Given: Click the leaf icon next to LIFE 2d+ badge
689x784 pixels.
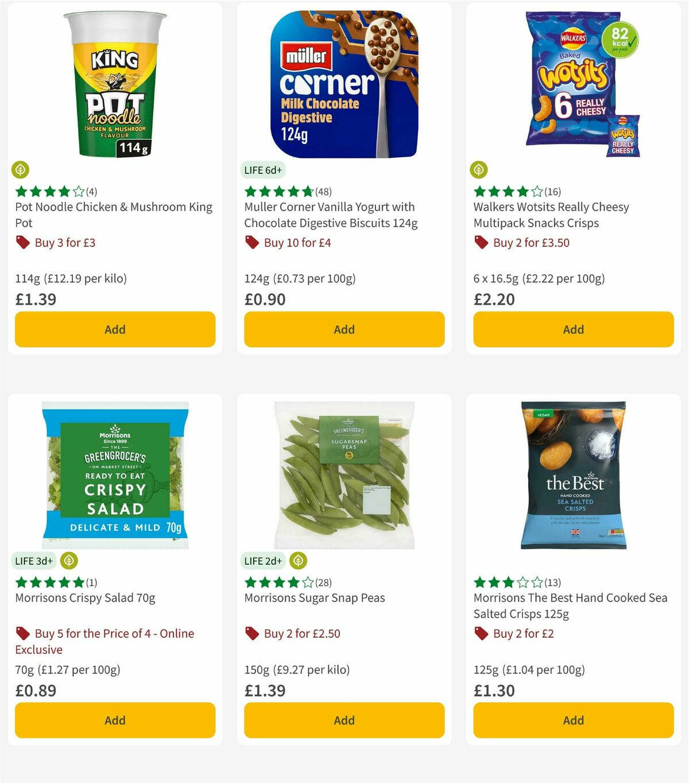Looking at the screenshot, I should coord(297,561).
